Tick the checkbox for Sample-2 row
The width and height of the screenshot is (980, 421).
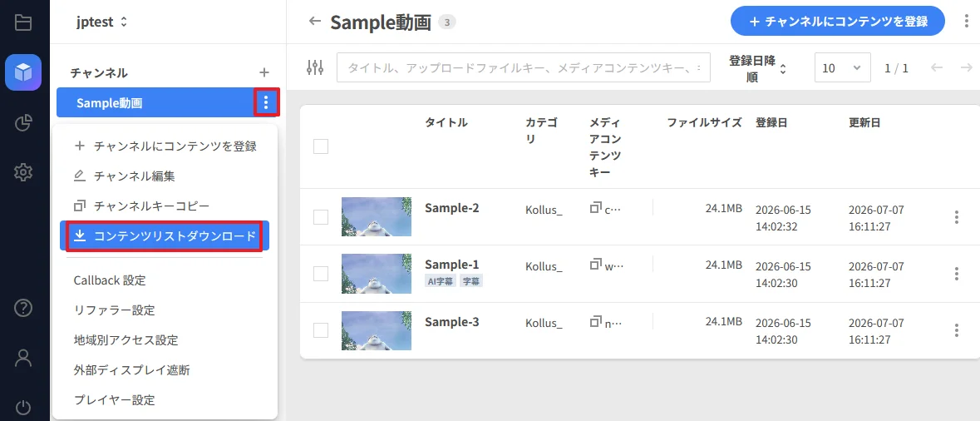[x=321, y=217]
